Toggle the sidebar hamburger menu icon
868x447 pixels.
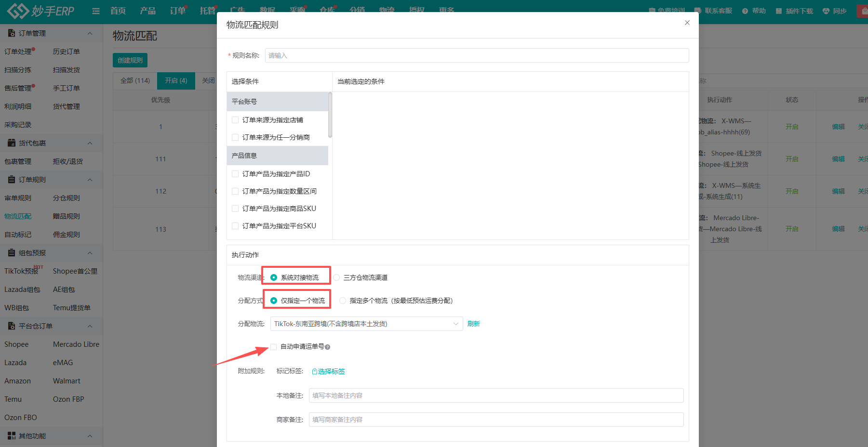[96, 11]
